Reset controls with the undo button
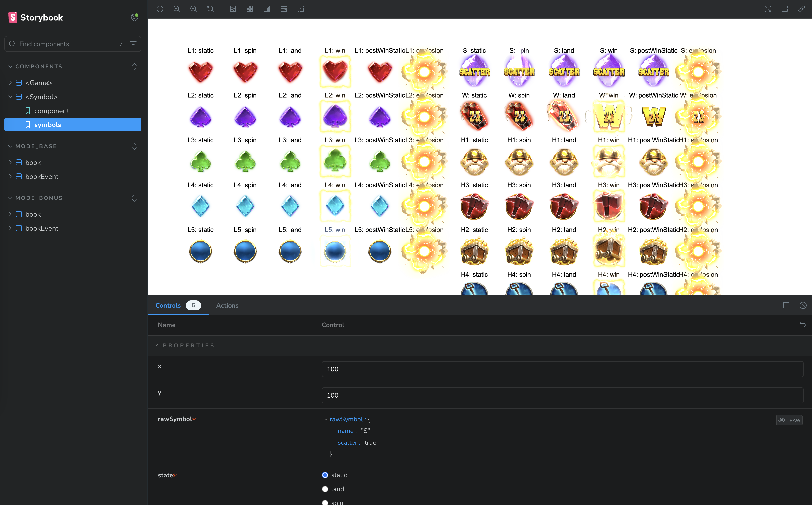812x505 pixels. pyautogui.click(x=802, y=325)
